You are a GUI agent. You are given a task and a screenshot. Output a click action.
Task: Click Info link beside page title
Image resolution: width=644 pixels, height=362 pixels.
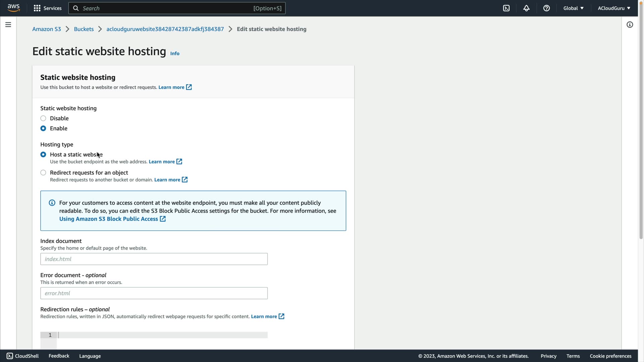[x=175, y=53]
